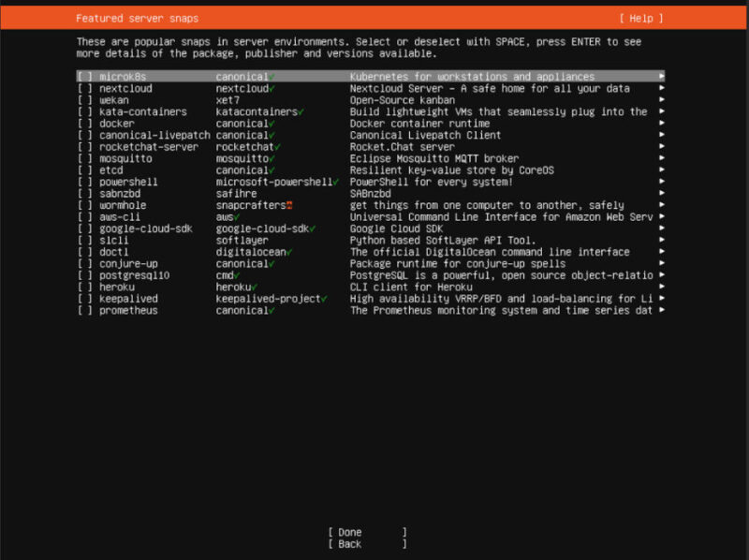Enable the canonical-livepatch snap

click(81, 135)
